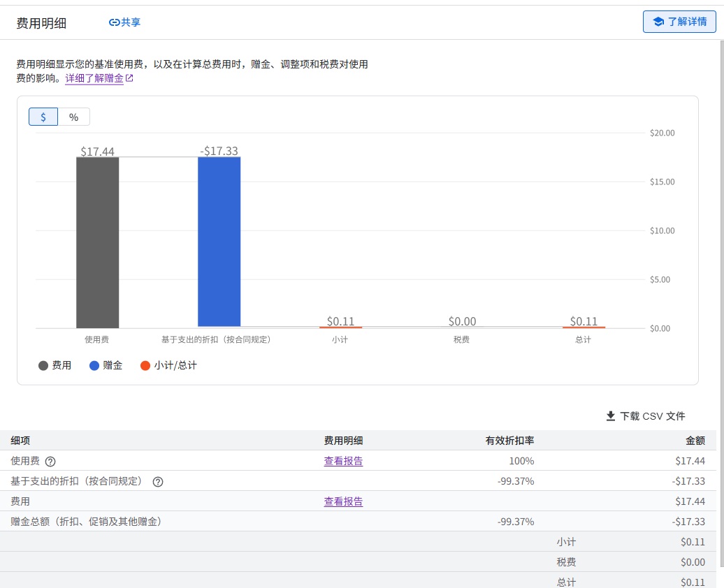The height and width of the screenshot is (588, 724).
Task: Open 查看报告 for the 使用费 row
Action: click(343, 461)
